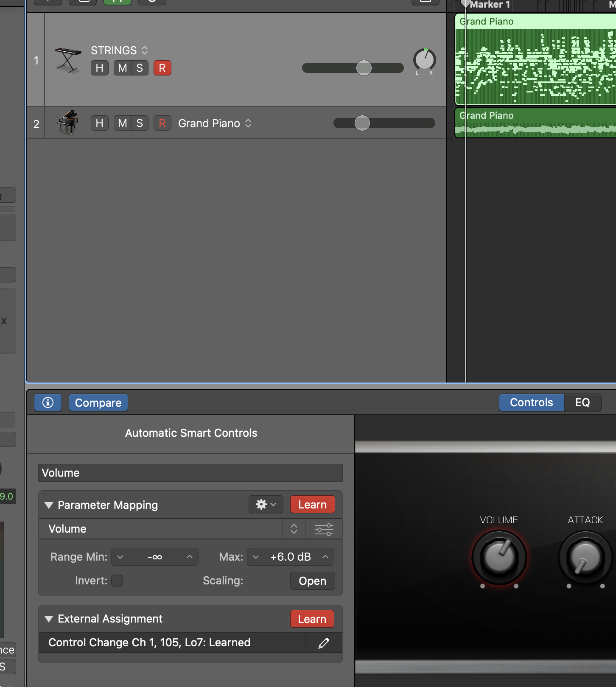Select track number 1 header
Screen dimensions: 616x687
[x=36, y=60]
